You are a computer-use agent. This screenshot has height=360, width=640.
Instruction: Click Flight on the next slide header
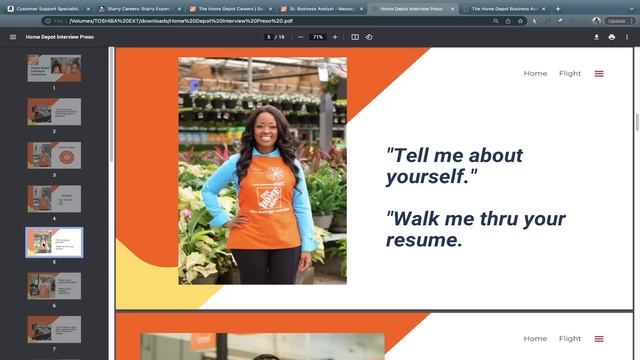pos(570,339)
